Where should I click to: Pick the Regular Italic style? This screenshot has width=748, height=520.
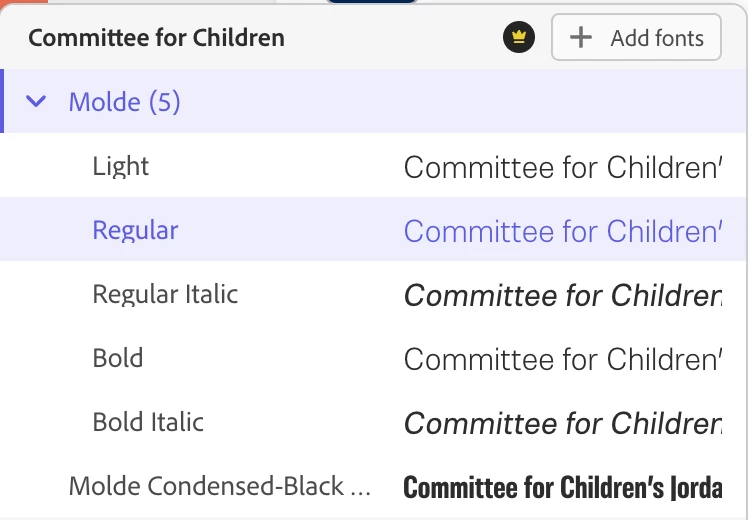pyautogui.click(x=165, y=294)
